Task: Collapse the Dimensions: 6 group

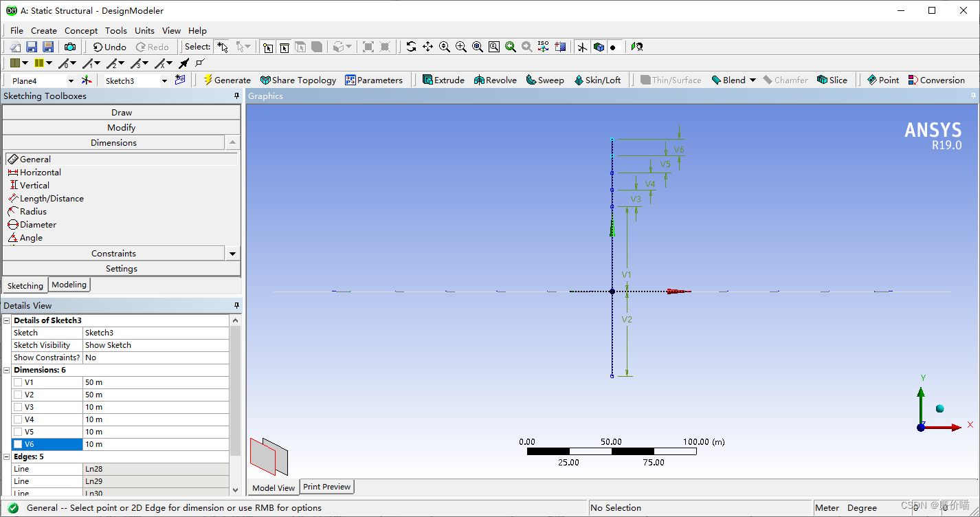Action: 7,370
